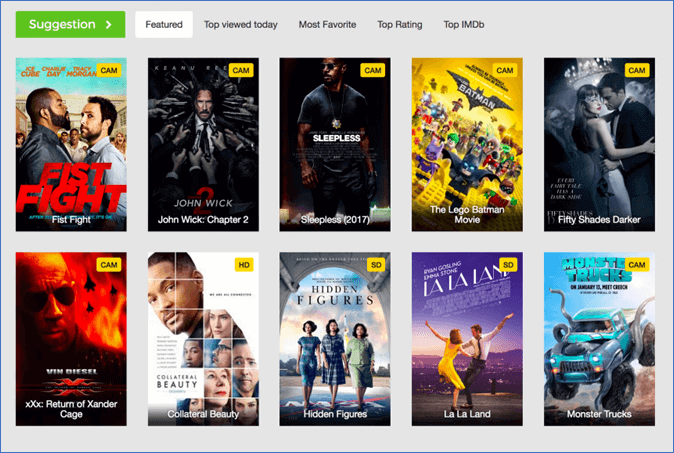Switch to Top viewed today tab
Screen dimensions: 674x453
pos(240,24)
